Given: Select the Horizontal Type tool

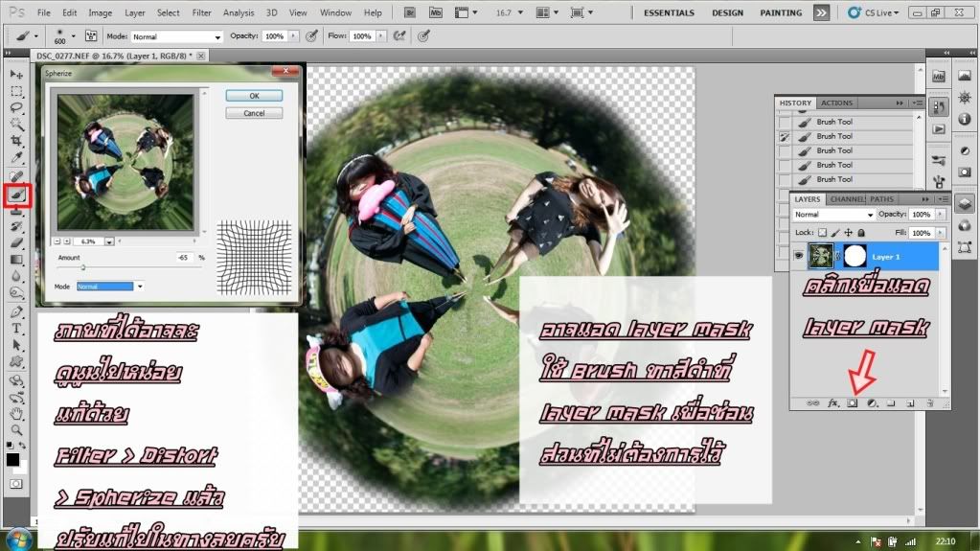Looking at the screenshot, I should click(16, 328).
